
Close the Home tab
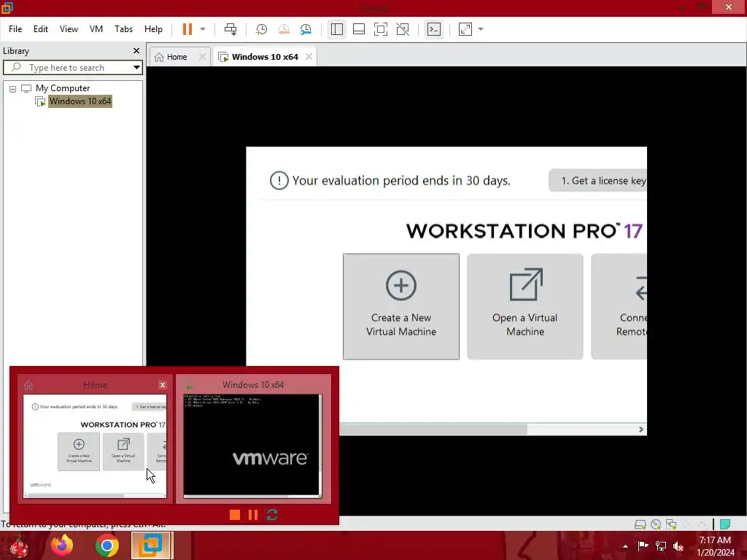(203, 57)
